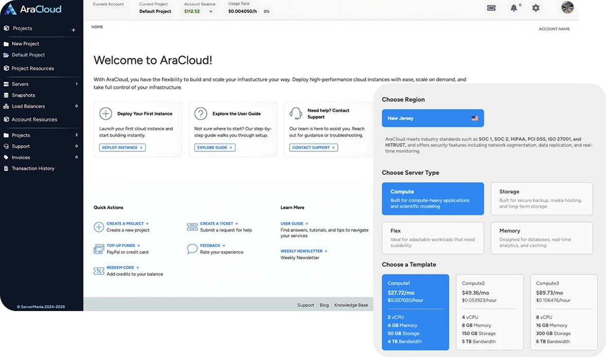Open the New Jersey region dropdown
Viewport: 606px width, 364px height.
pyautogui.click(x=433, y=118)
